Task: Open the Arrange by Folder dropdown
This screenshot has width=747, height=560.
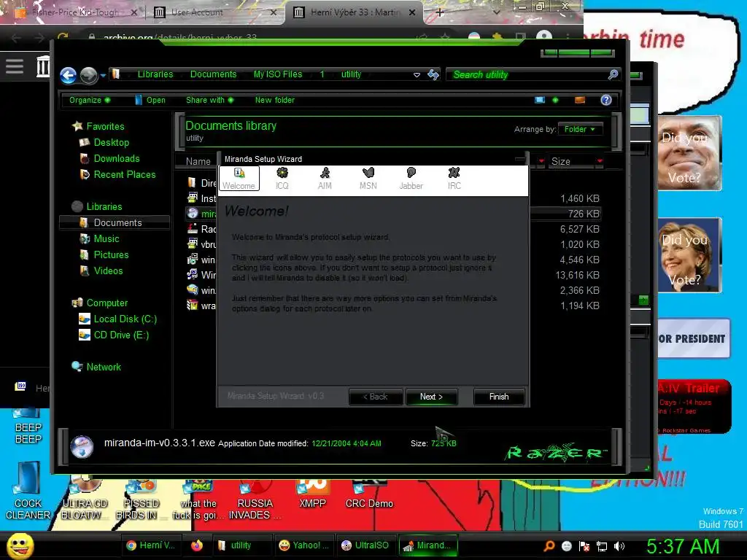Action: [580, 129]
